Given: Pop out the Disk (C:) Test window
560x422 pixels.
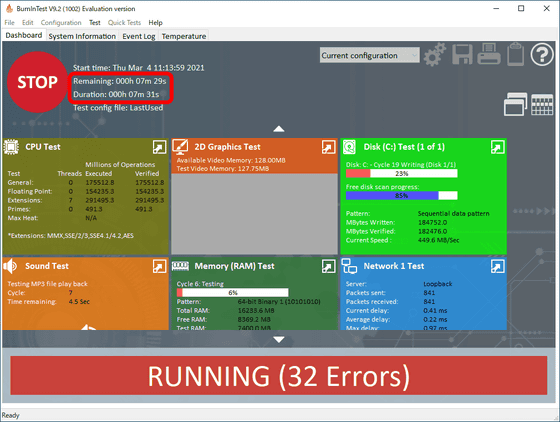Looking at the screenshot, I should (498, 147).
